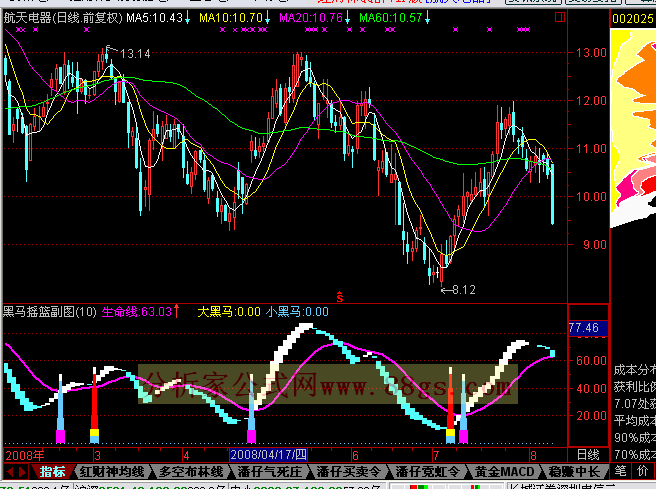Click the 60.00 indicator axis label
Viewport: 656px width, 489px height.
coord(591,361)
